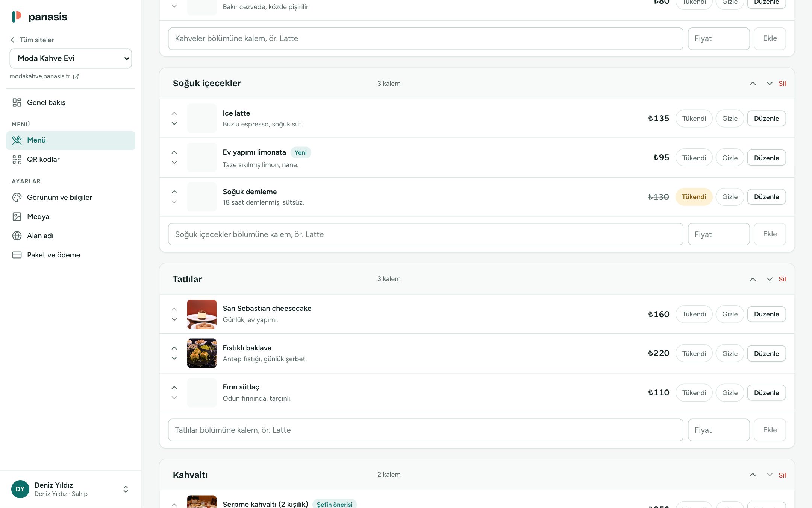Mark San Sebastian cheesecake as Tükendi
This screenshot has height=508, width=812.
pyautogui.click(x=694, y=314)
